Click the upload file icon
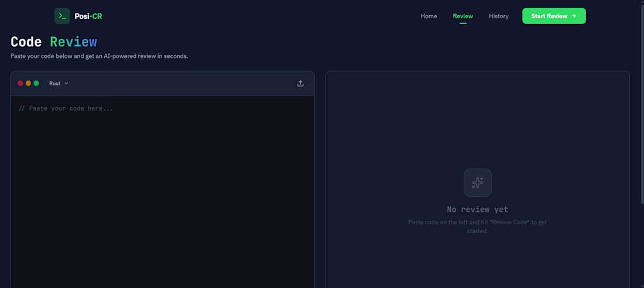The height and width of the screenshot is (288, 644). 300,83
